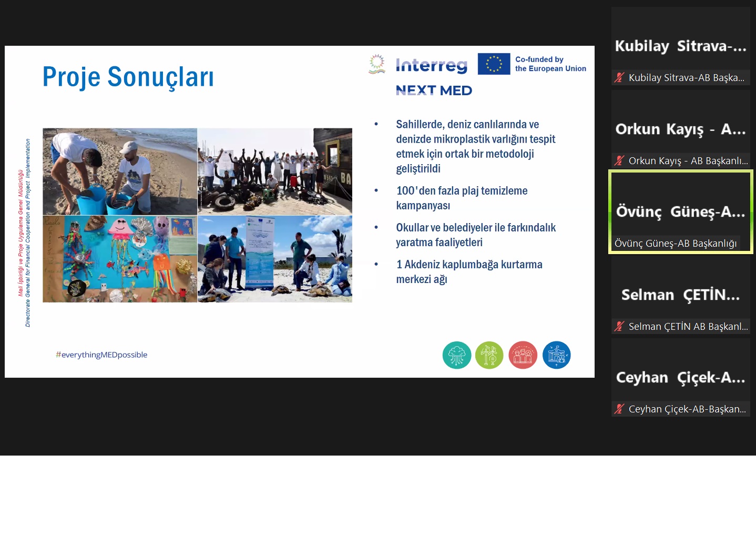The width and height of the screenshot is (756, 535).
Task: Click Ceyhan Çiçek's muted microphone icon
Action: tap(619, 409)
